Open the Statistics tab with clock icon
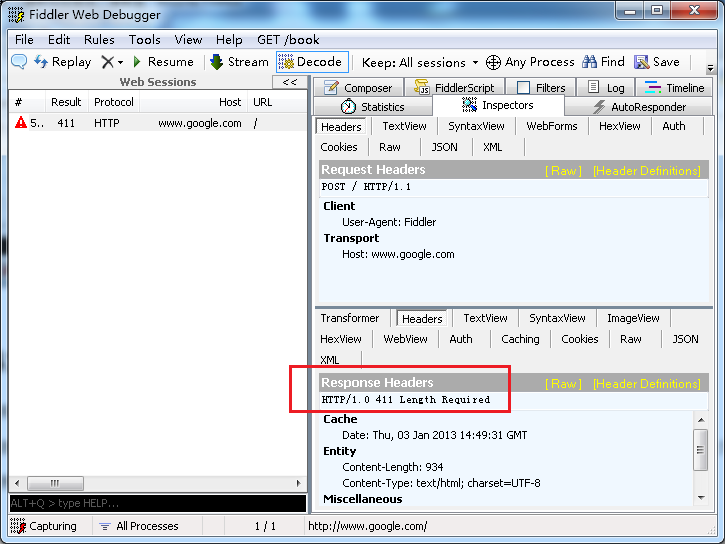This screenshot has width=725, height=544. 348,107
